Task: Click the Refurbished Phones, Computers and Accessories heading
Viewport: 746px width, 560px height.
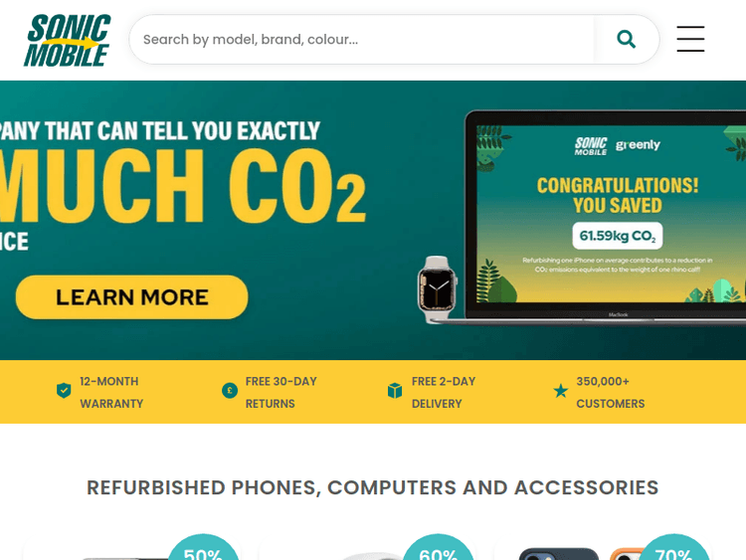Action: [x=373, y=487]
